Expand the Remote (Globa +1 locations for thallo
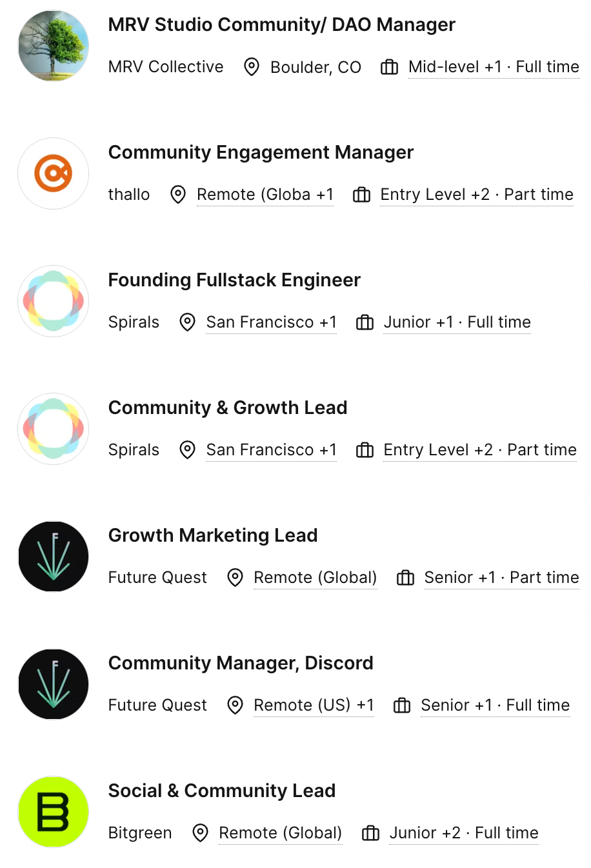 265,195
